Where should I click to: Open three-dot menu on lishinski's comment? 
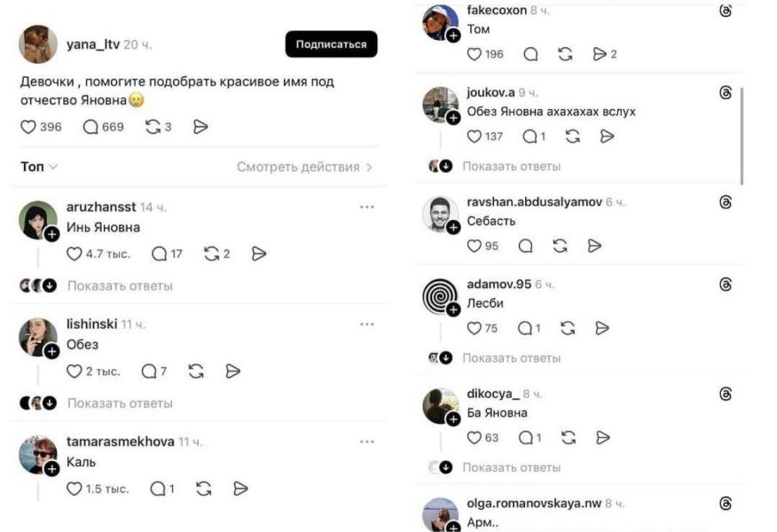click(x=367, y=325)
